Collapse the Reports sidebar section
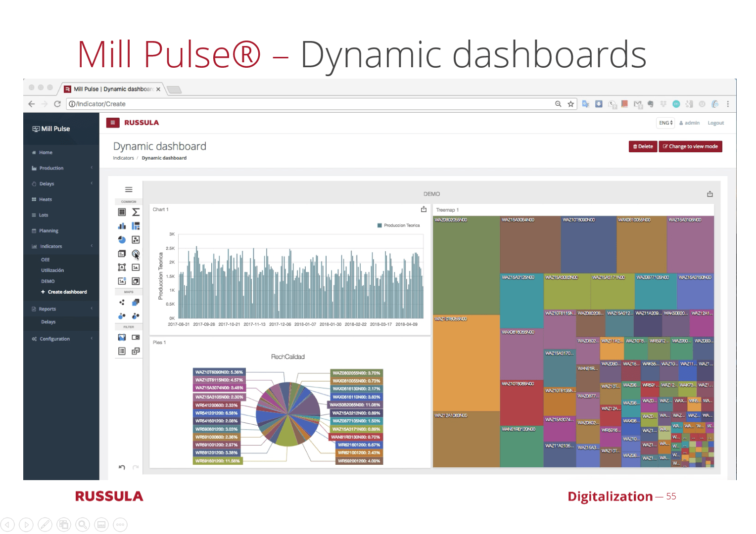 61,309
